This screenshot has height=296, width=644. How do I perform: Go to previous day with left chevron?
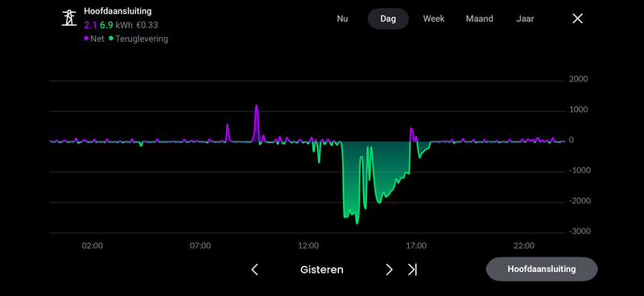254,269
